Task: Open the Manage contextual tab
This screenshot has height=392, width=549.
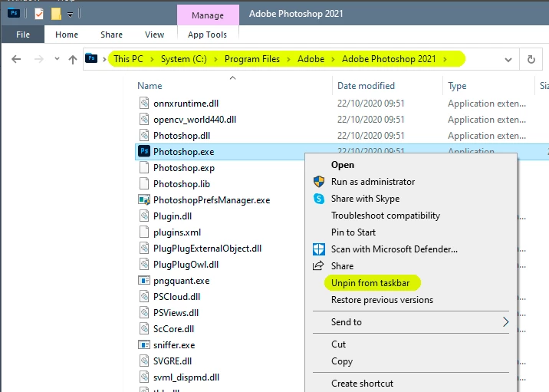Action: point(208,15)
